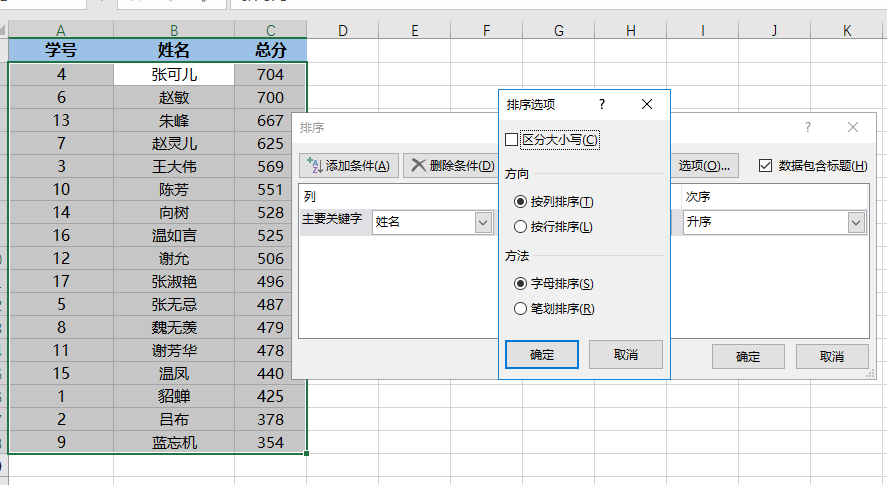Click the help question mark in Sort dialog

(808, 127)
